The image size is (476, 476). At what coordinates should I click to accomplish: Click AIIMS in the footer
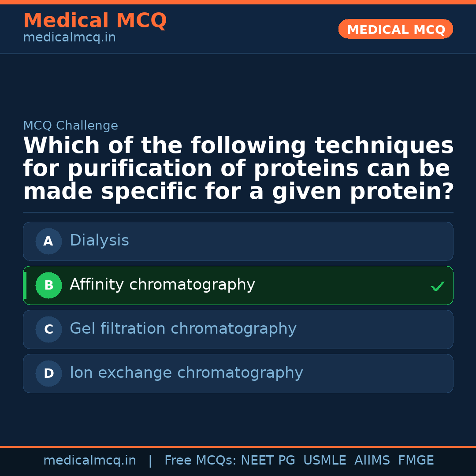[x=372, y=461]
